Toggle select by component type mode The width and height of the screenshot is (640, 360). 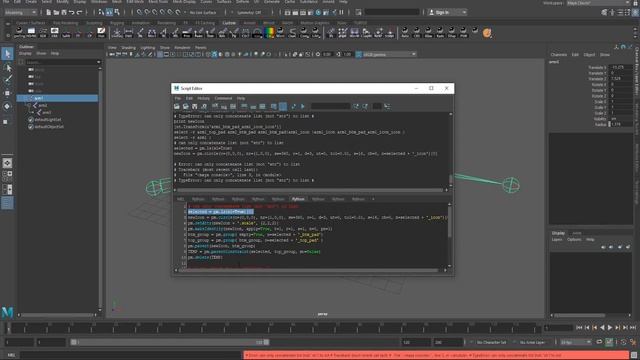point(117,13)
